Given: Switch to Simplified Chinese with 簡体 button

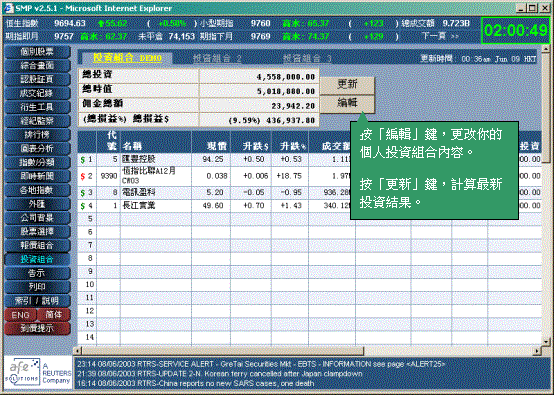Looking at the screenshot, I should [x=53, y=314].
